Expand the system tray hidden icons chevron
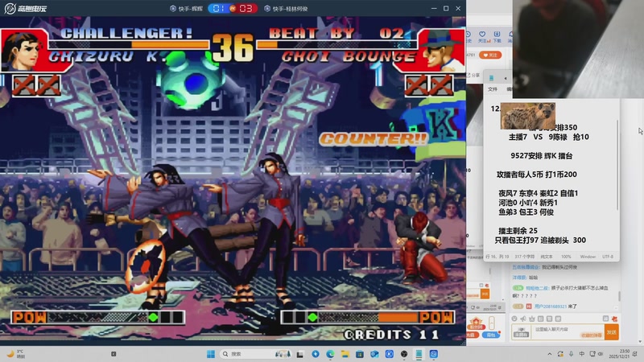The width and height of the screenshot is (644, 362). point(550,354)
